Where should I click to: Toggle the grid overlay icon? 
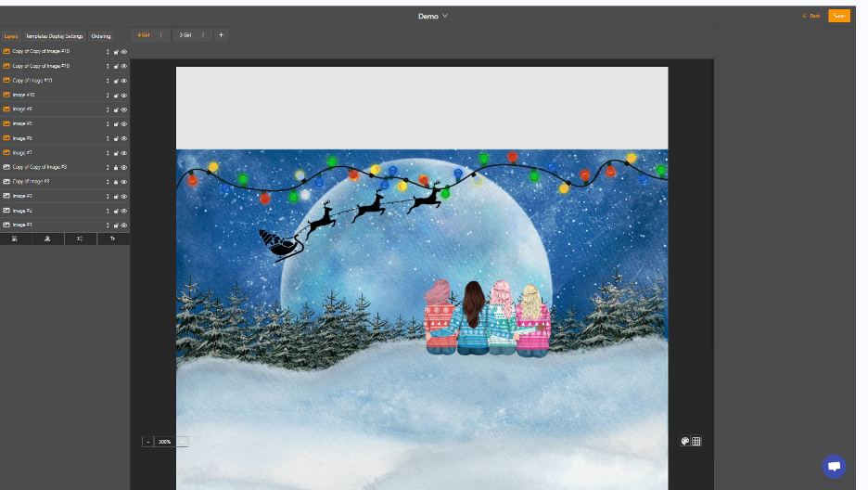click(x=696, y=442)
